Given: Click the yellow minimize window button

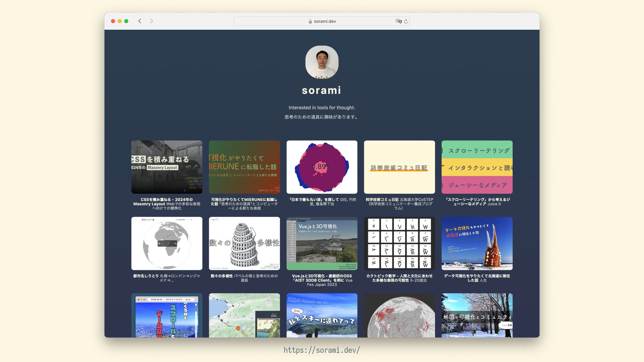Looking at the screenshot, I should [119, 21].
